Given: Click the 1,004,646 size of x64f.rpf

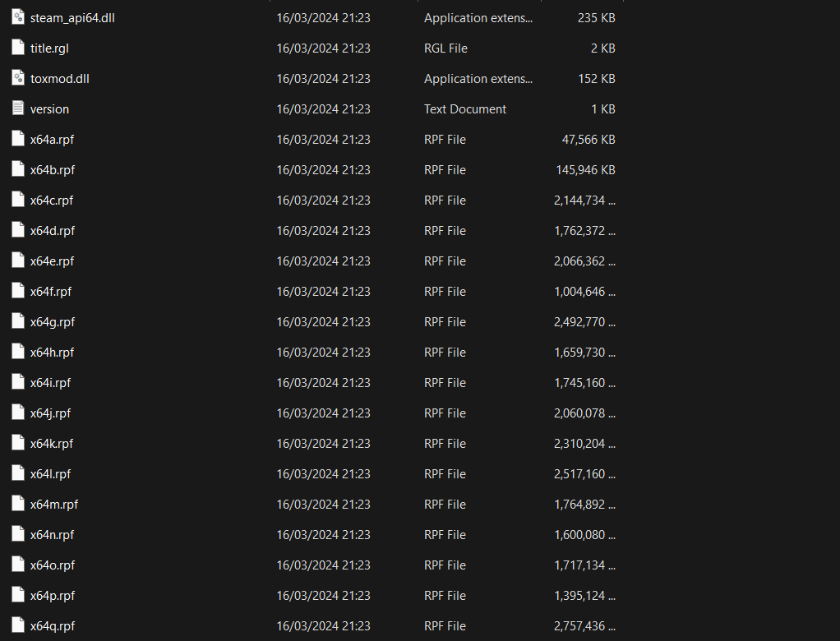Looking at the screenshot, I should click(584, 292).
